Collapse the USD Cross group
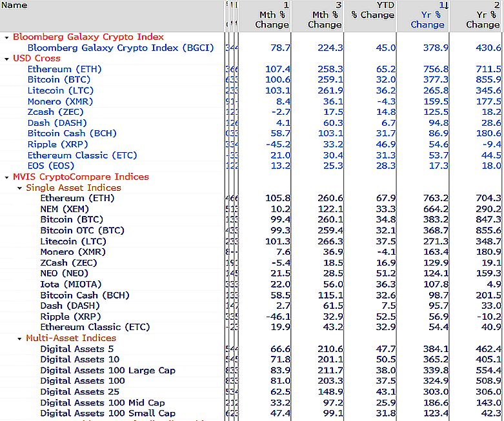Image resolution: width=504 pixels, height=421 pixels. pos(6,59)
